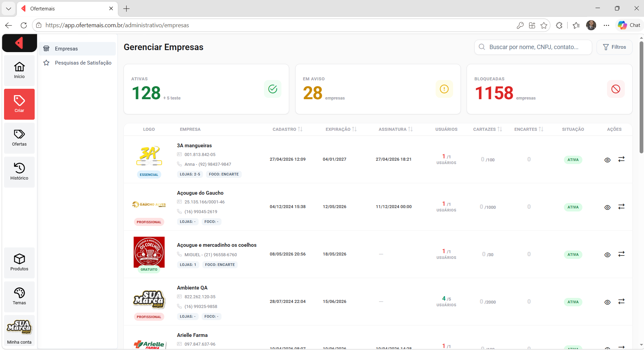Open Temas palette in sidebar
The image size is (644, 350).
click(x=19, y=297)
